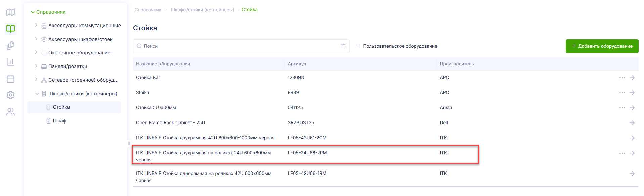Open the users icon in sidebar

tap(11, 112)
